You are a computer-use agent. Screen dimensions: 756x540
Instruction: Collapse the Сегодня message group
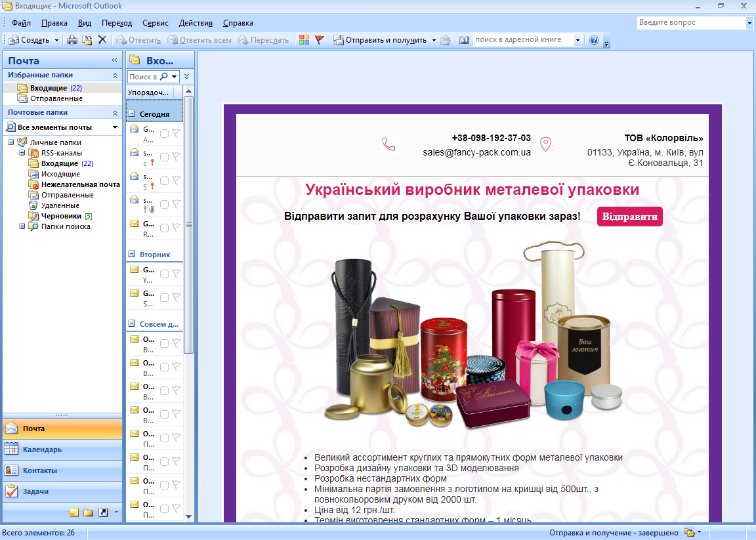[132, 114]
